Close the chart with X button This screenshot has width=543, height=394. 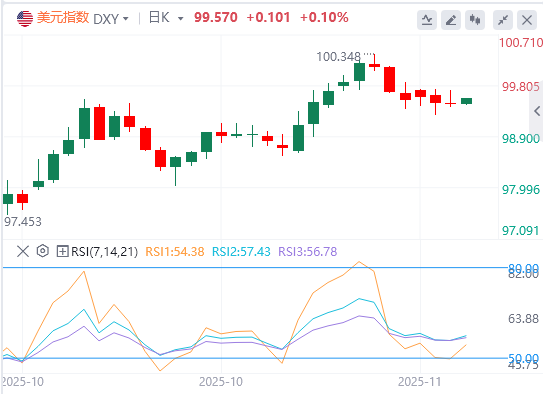click(527, 20)
